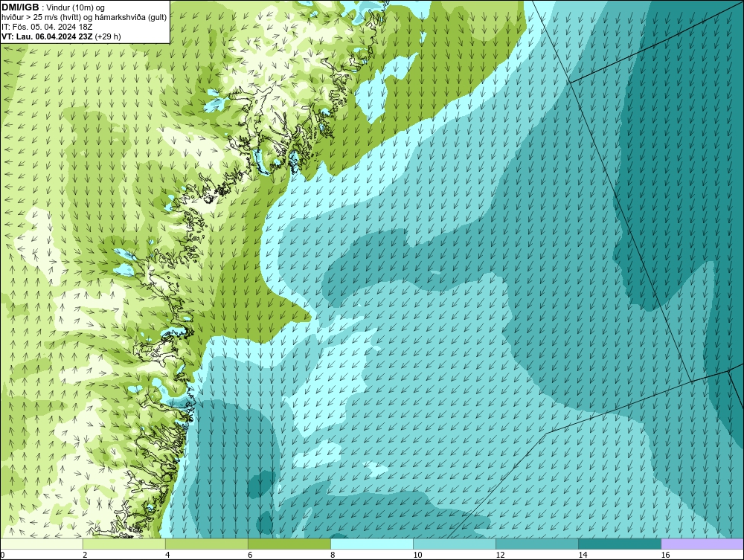Click the purple swatch above 16 m/s
744x560 pixels.
coord(702,544)
